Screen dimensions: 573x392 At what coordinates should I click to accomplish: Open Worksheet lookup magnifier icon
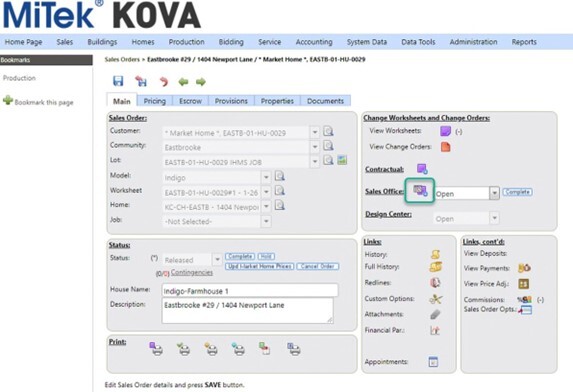coord(280,191)
